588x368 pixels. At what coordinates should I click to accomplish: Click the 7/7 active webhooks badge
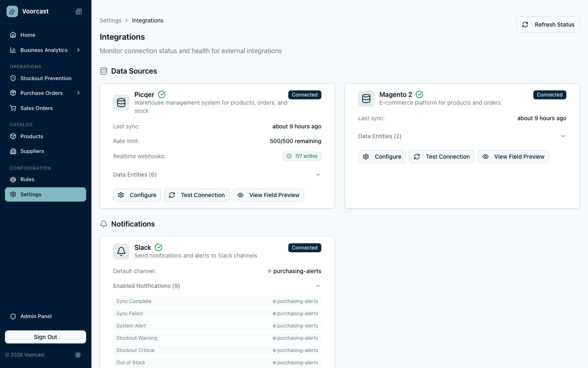click(302, 156)
